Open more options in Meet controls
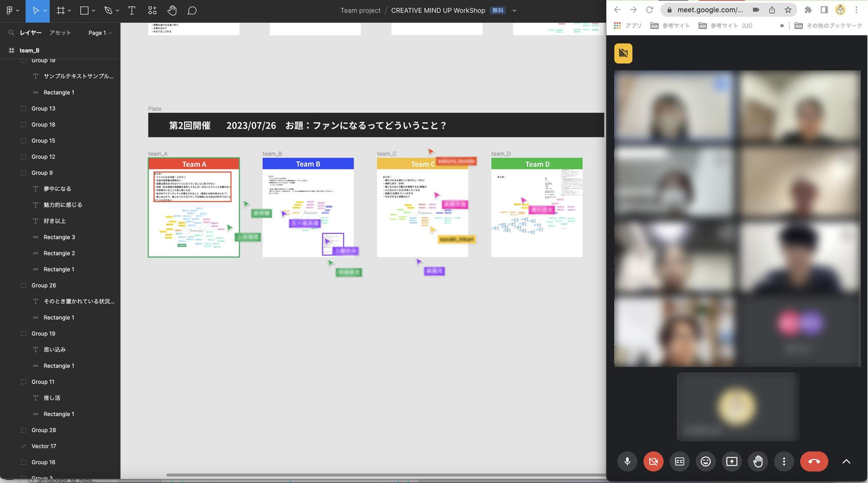Image resolution: width=868 pixels, height=483 pixels. [784, 461]
